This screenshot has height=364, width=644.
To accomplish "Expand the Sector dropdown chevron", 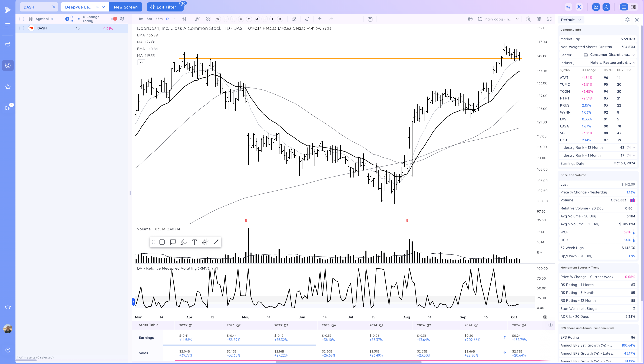I will 634,55.
